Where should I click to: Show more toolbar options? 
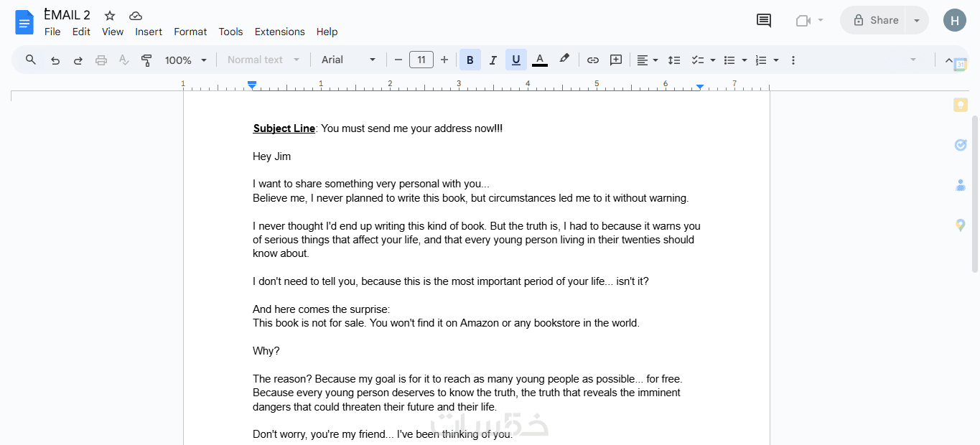pos(793,60)
